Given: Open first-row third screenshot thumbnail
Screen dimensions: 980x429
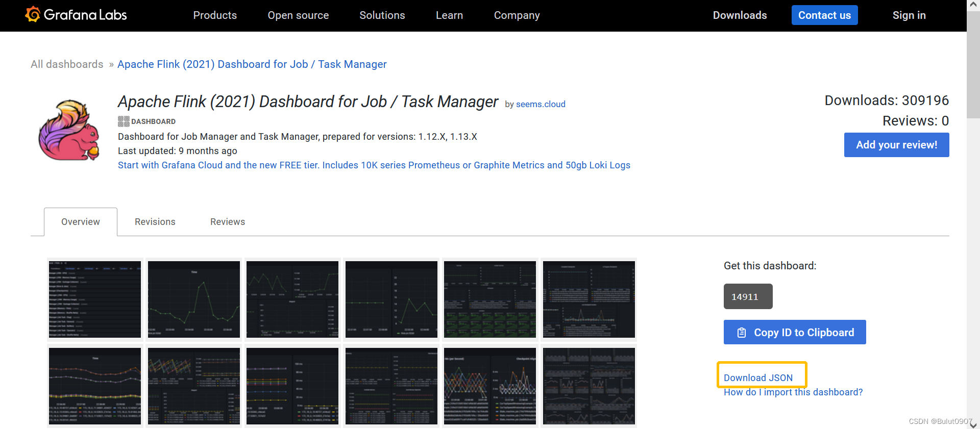Looking at the screenshot, I should coord(292,299).
